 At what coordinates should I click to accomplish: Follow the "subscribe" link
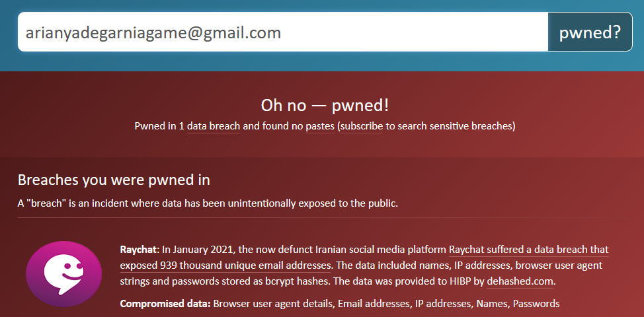tap(362, 126)
